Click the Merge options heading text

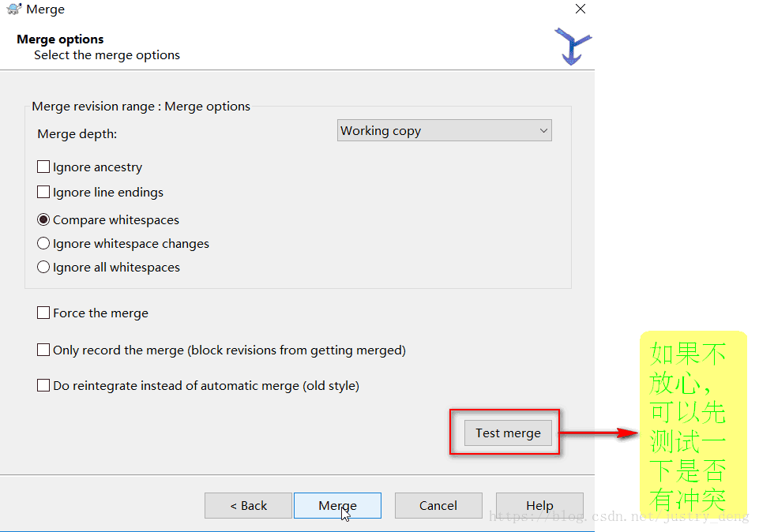pos(60,39)
